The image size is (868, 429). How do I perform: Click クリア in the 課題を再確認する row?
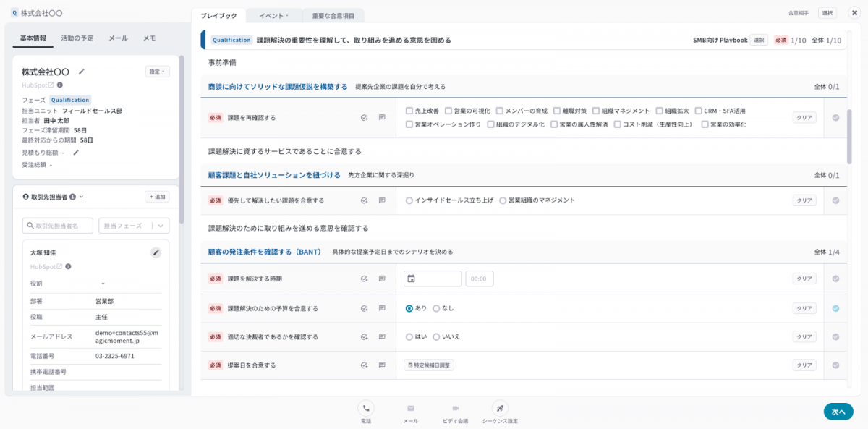click(x=804, y=117)
